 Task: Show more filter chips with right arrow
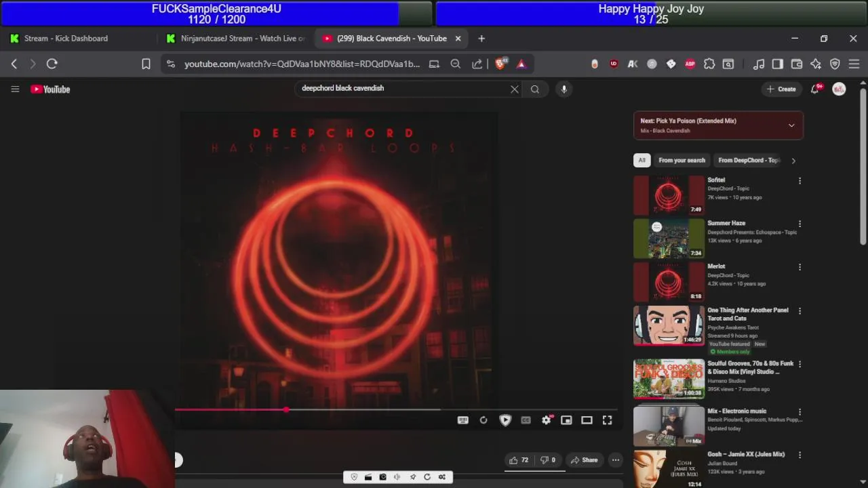tap(793, 161)
